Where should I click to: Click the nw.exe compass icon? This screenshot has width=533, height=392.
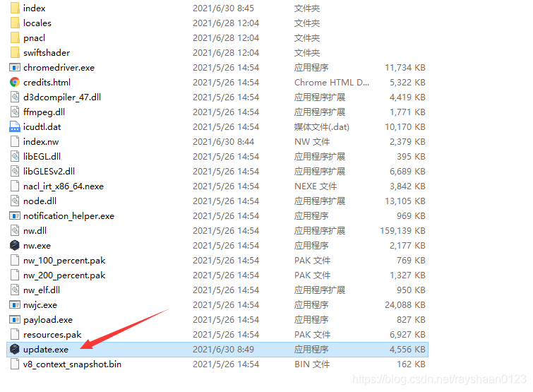15,246
